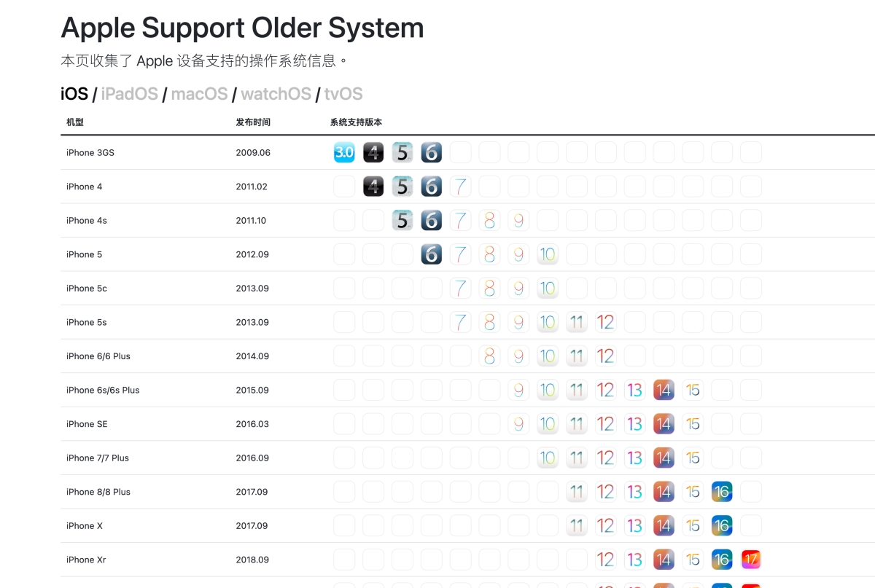Viewport: 875px width, 588px height.
Task: Click iOS 7 icon in iPhone 5c row
Action: 460,288
